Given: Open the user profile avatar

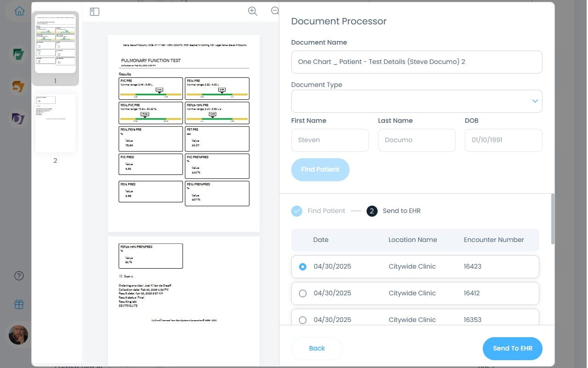Looking at the screenshot, I should tap(18, 335).
